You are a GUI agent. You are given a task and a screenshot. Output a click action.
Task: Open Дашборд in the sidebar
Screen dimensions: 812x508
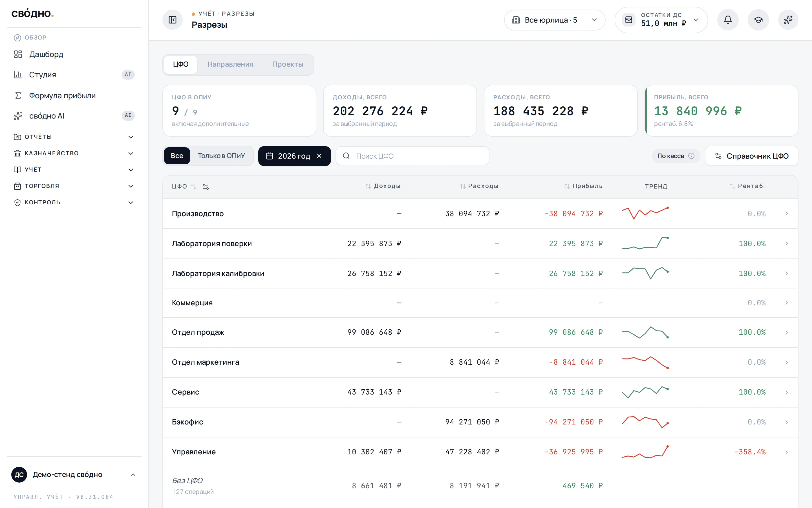click(x=74, y=54)
